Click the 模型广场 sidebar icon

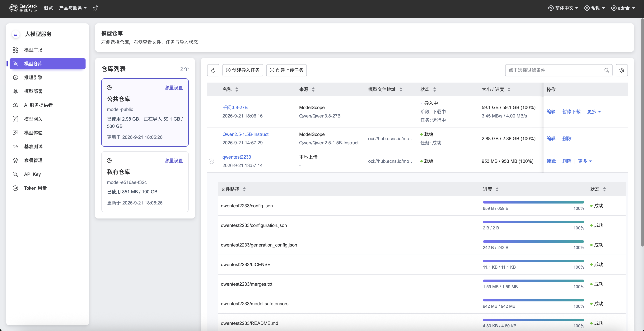pos(15,50)
